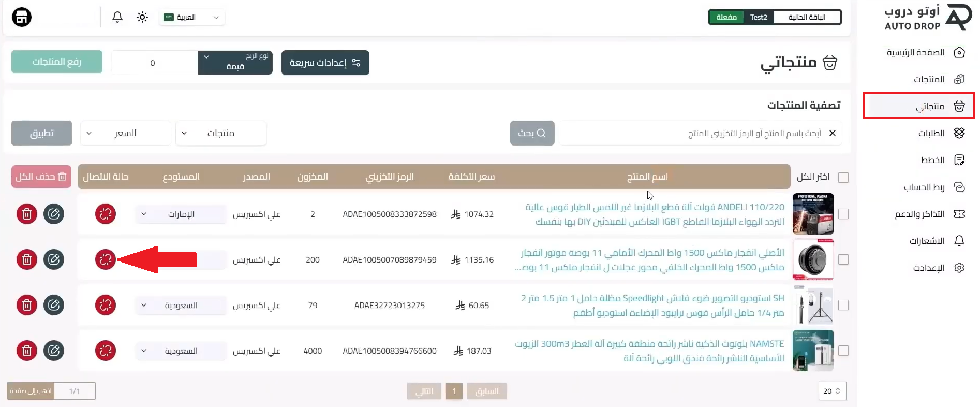Edit the SH photography studio product
The image size is (980, 407).
click(x=54, y=305)
